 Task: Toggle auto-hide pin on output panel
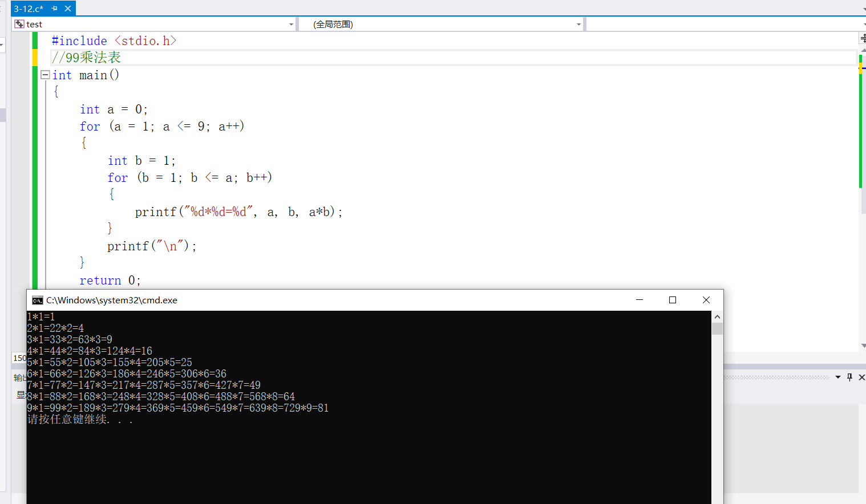click(x=850, y=377)
